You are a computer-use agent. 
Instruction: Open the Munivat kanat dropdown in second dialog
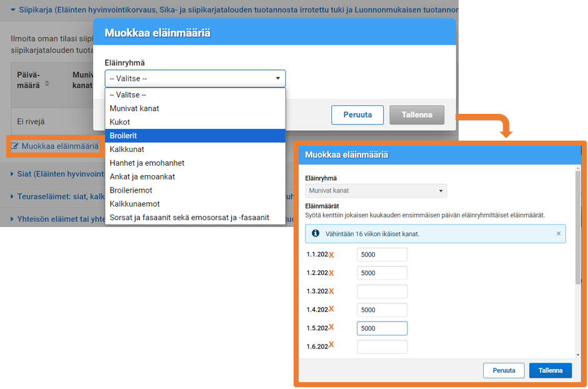coord(376,191)
